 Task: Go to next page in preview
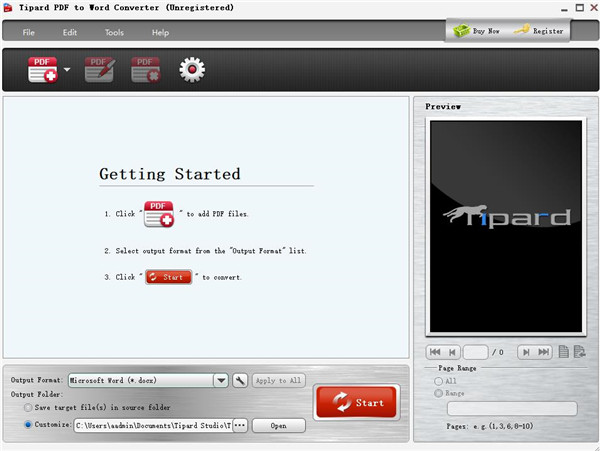[526, 352]
